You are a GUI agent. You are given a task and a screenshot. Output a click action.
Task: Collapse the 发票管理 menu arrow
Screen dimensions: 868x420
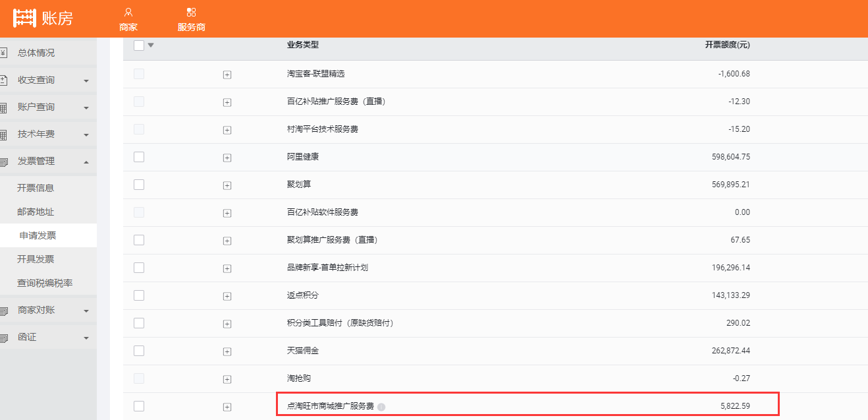tap(86, 162)
